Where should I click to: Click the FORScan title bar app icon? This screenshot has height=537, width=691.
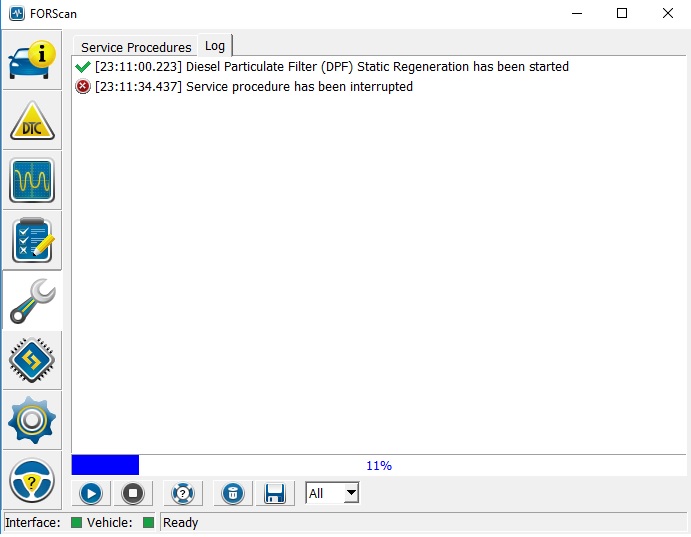[17, 14]
